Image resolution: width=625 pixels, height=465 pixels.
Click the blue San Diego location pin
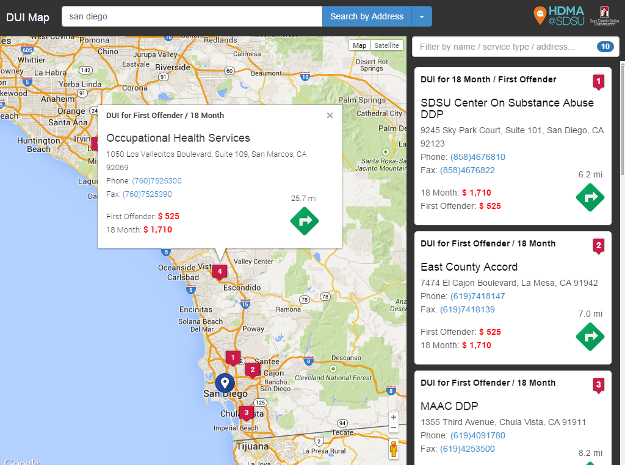(225, 383)
